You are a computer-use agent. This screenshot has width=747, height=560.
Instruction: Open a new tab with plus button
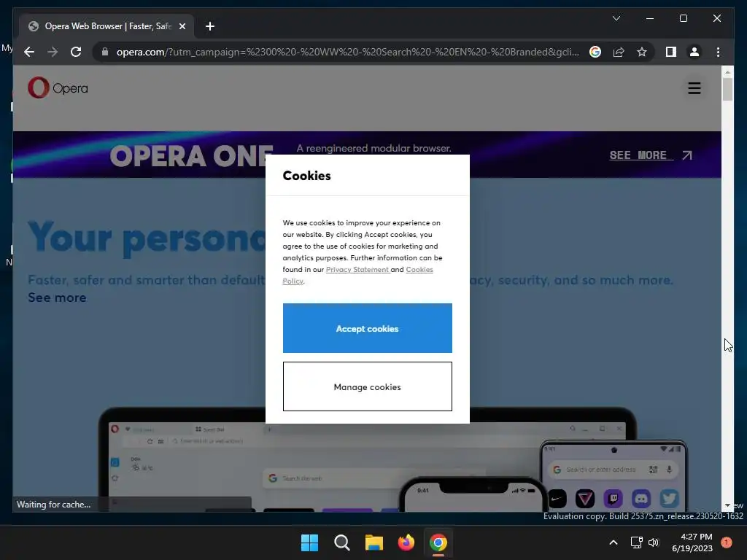(x=209, y=26)
